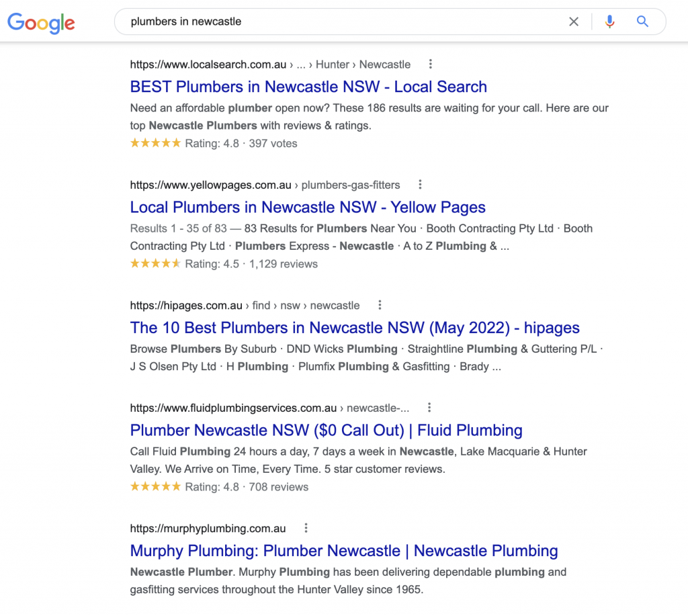The height and width of the screenshot is (616, 688).
Task: Open Murphy Plumbing: Plumber Newcastle link
Action: (x=344, y=551)
